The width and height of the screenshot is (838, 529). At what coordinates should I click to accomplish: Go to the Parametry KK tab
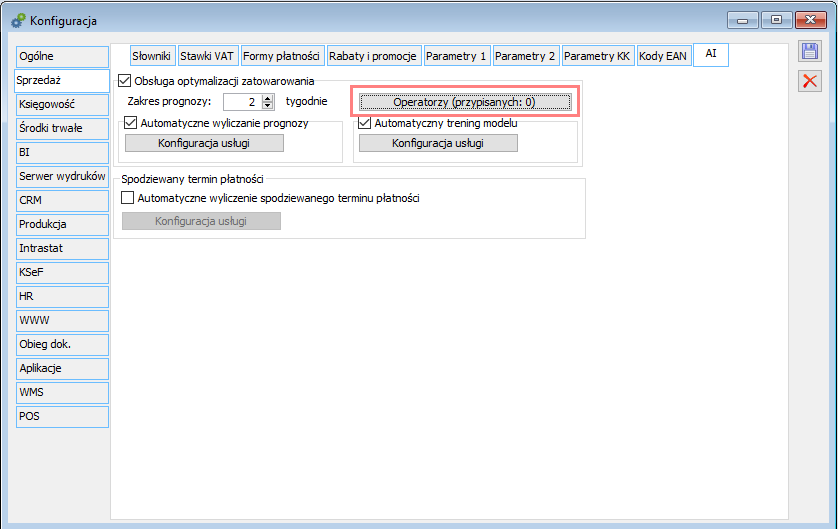597,56
